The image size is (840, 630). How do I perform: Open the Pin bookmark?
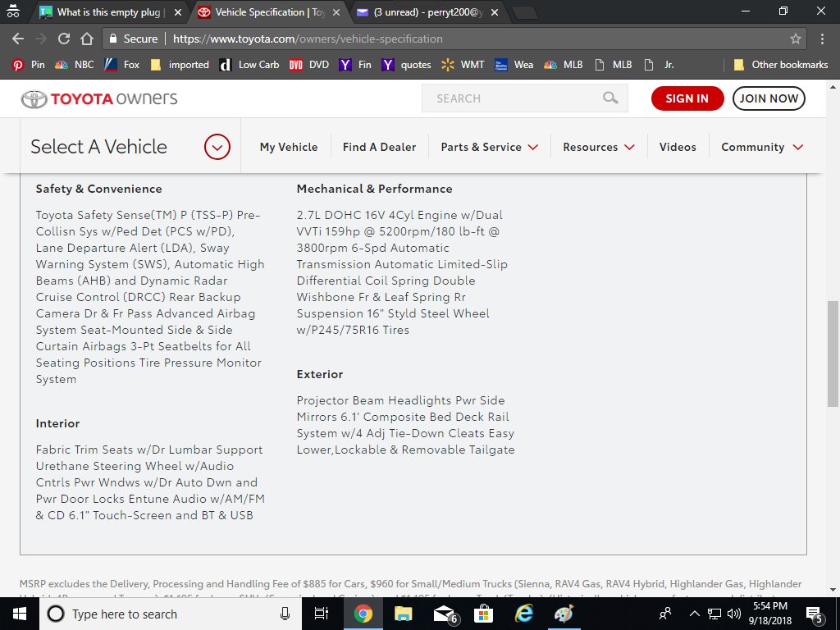(x=29, y=65)
